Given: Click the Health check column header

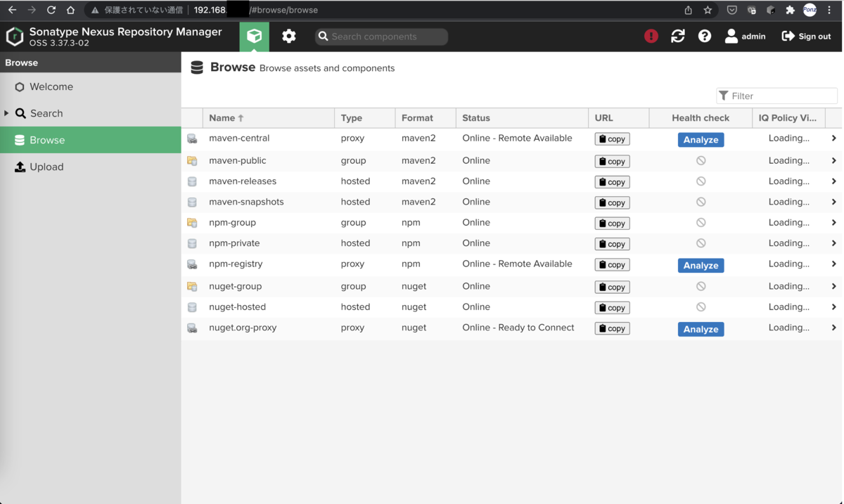Looking at the screenshot, I should point(701,118).
